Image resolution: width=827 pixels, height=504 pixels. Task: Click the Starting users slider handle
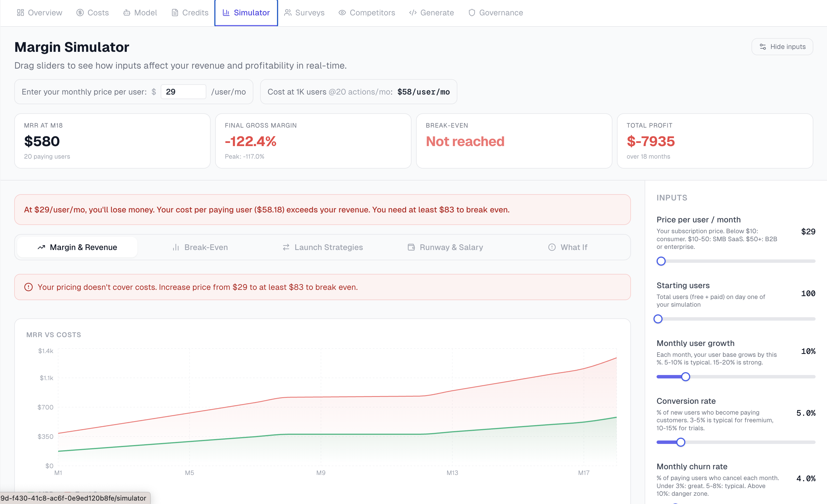(658, 319)
